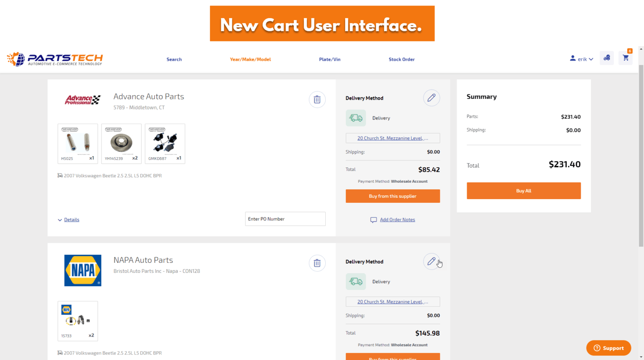The height and width of the screenshot is (360, 644).
Task: Click the Advance Professional logo
Action: (x=83, y=100)
